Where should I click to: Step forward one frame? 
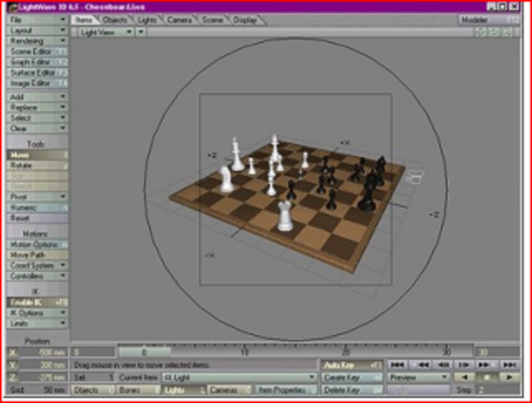[x=464, y=365]
